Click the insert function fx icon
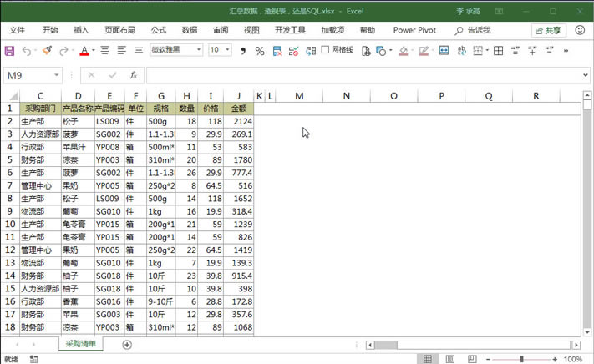The width and height of the screenshot is (594, 364). tap(133, 75)
